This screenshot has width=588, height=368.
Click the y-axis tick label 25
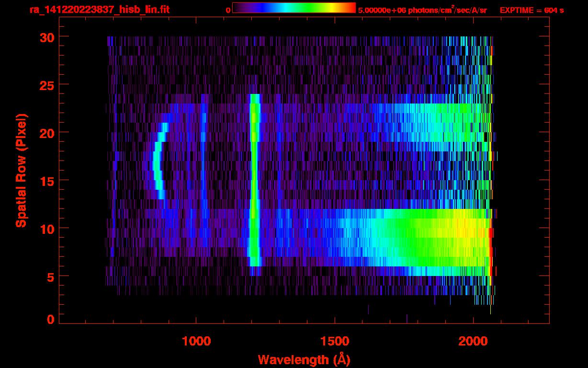[46, 85]
